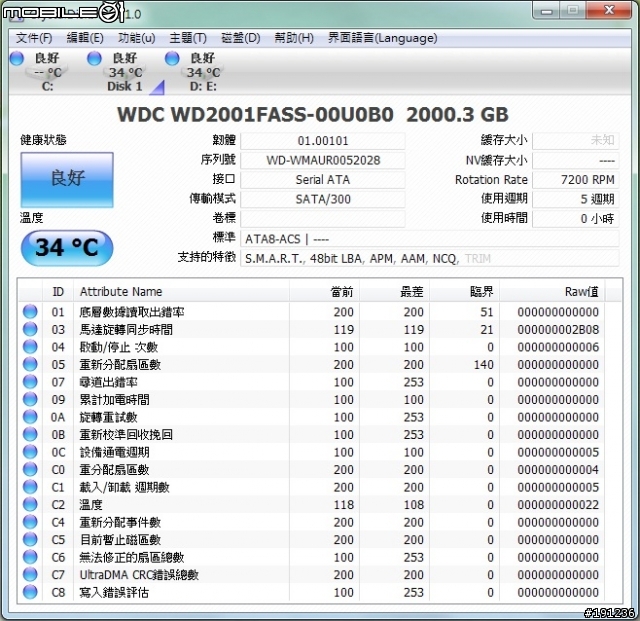
Task: Click the 最差 column header
Action: [x=394, y=292]
